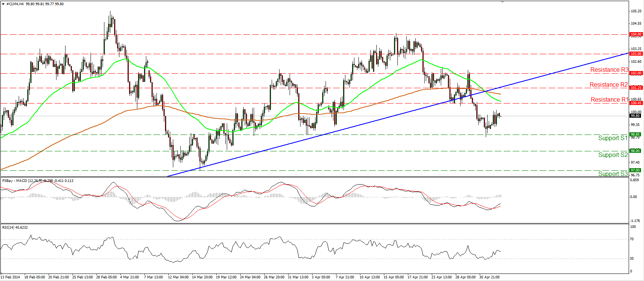
Task: Click the RSI(14) 45.6232 indicator label
Action: click(x=15, y=227)
